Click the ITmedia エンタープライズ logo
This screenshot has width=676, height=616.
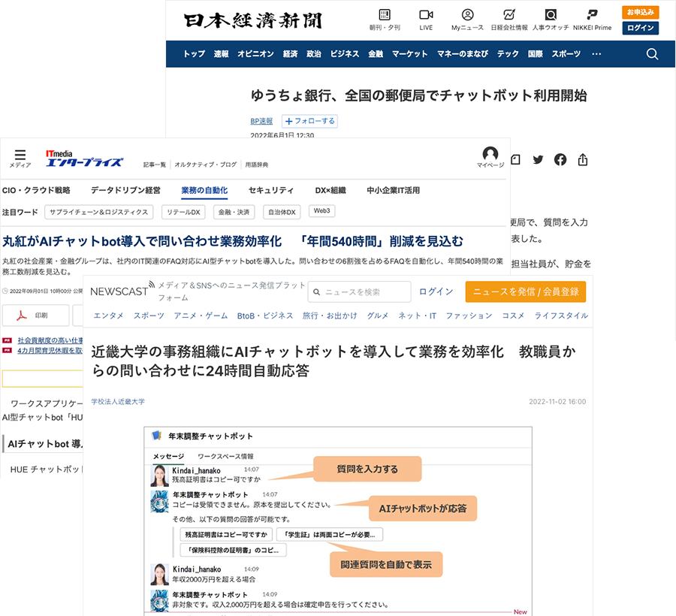pos(84,159)
